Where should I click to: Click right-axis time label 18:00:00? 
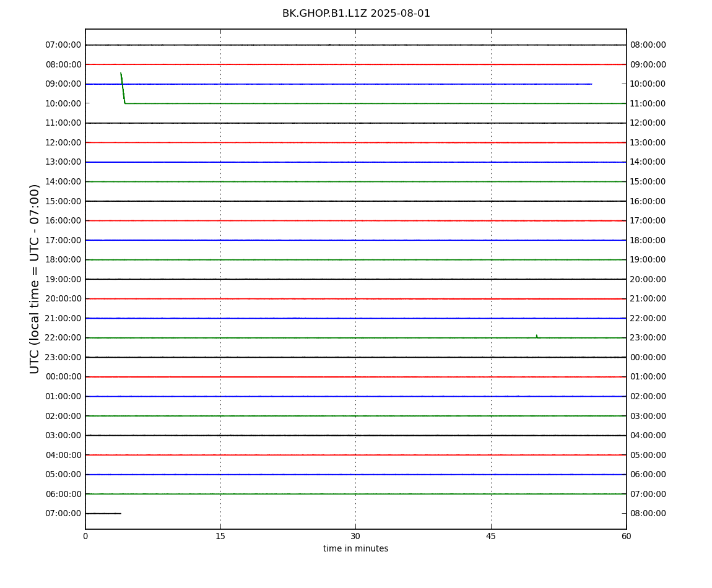point(648,240)
